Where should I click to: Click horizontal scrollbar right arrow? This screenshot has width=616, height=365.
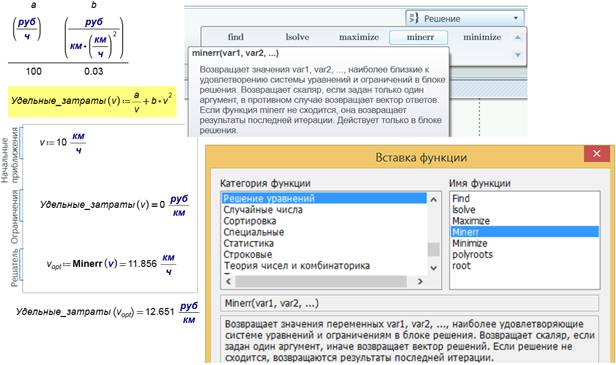(x=420, y=281)
